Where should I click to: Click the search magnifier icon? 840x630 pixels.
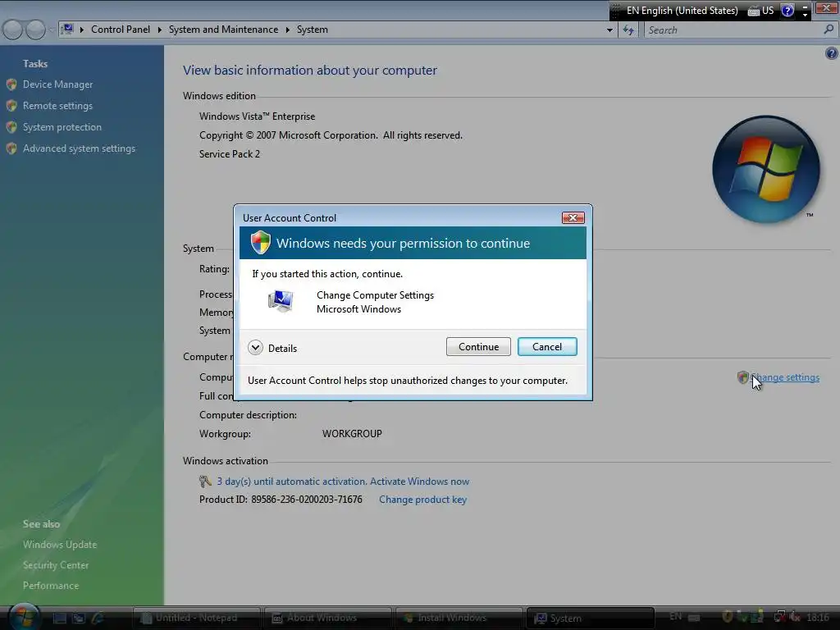[x=829, y=30]
